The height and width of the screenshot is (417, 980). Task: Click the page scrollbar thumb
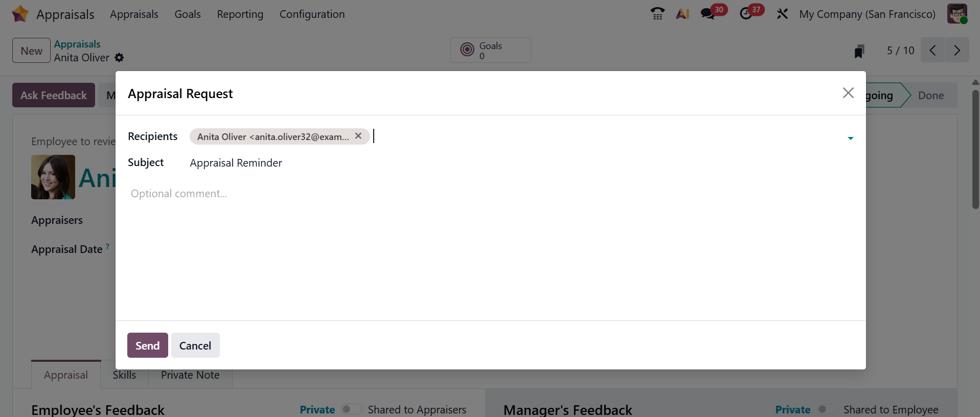tap(975, 148)
